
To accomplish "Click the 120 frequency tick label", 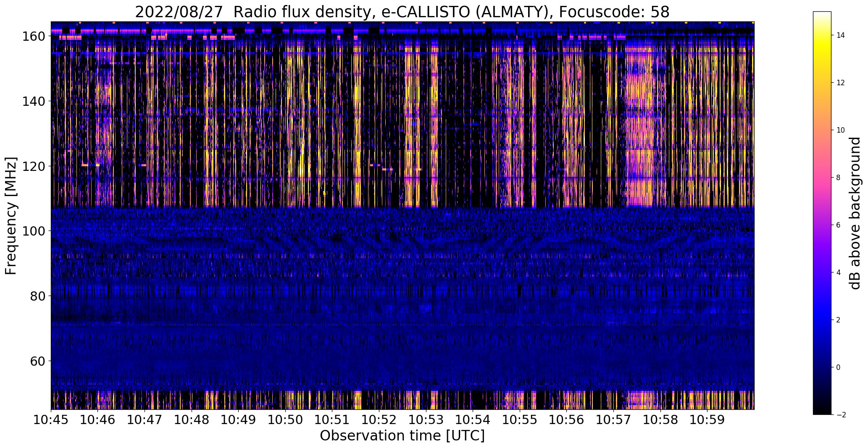I will tap(33, 166).
